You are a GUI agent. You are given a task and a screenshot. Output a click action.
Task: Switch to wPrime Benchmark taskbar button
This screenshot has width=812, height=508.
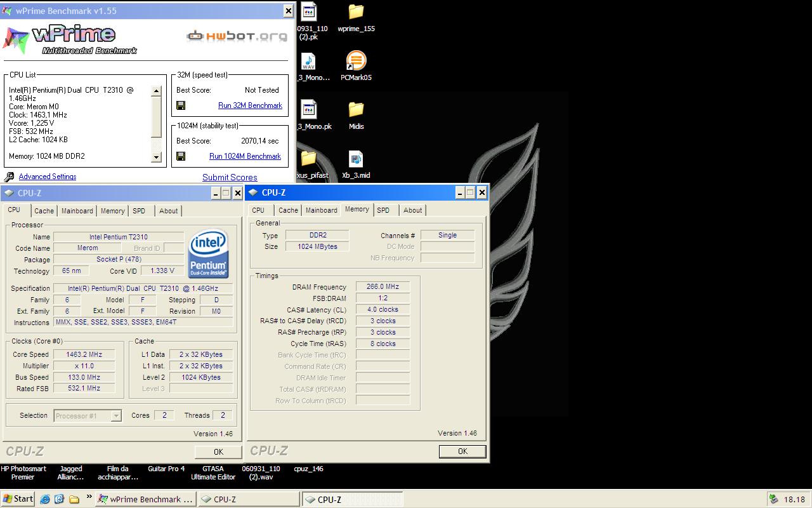click(x=145, y=499)
